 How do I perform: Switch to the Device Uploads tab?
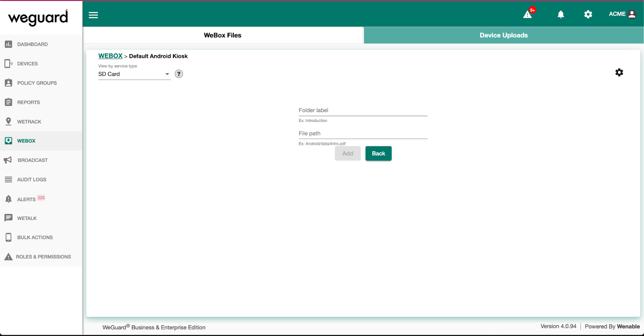pyautogui.click(x=504, y=35)
